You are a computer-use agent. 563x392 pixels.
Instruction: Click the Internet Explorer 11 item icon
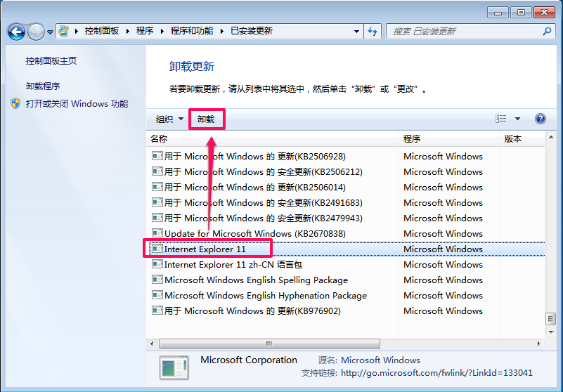pyautogui.click(x=157, y=249)
